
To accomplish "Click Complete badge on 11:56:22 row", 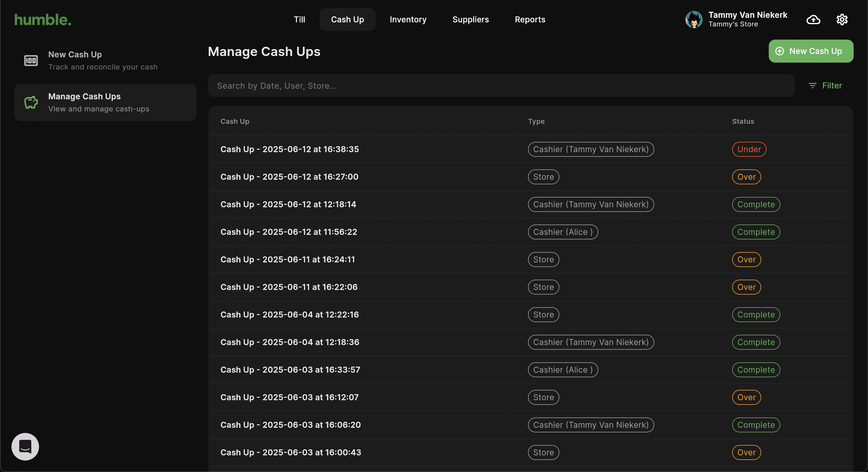I will click(x=756, y=232).
